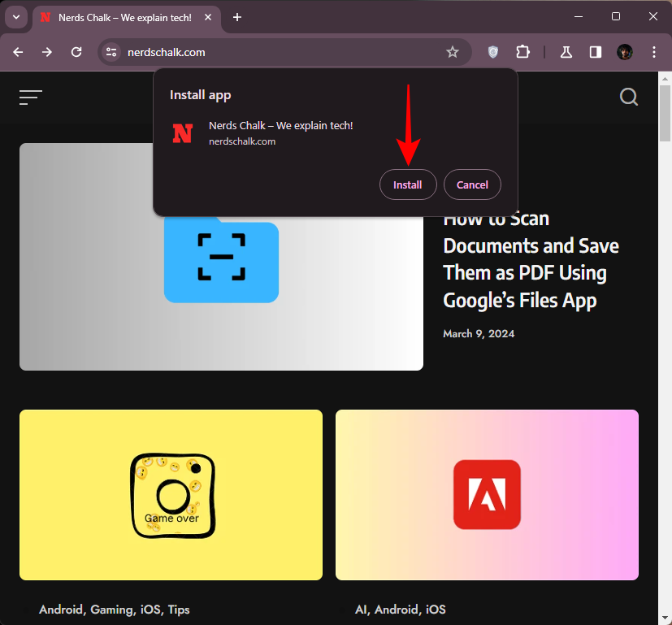Close the Nerds Chalk tab
The width and height of the screenshot is (672, 625).
coord(209,17)
